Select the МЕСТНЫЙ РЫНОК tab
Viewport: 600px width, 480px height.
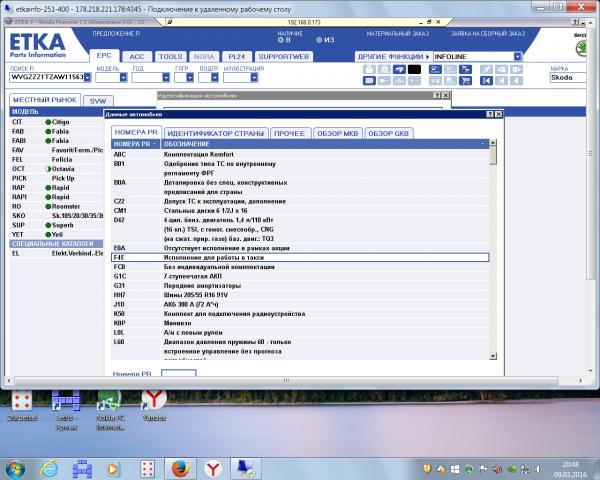point(45,100)
